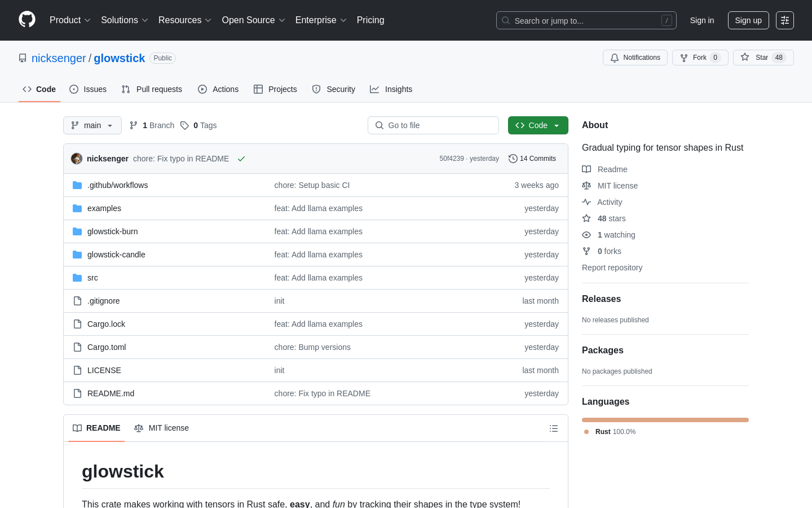Select the README tab below files
The width and height of the screenshot is (812, 508).
(96, 428)
